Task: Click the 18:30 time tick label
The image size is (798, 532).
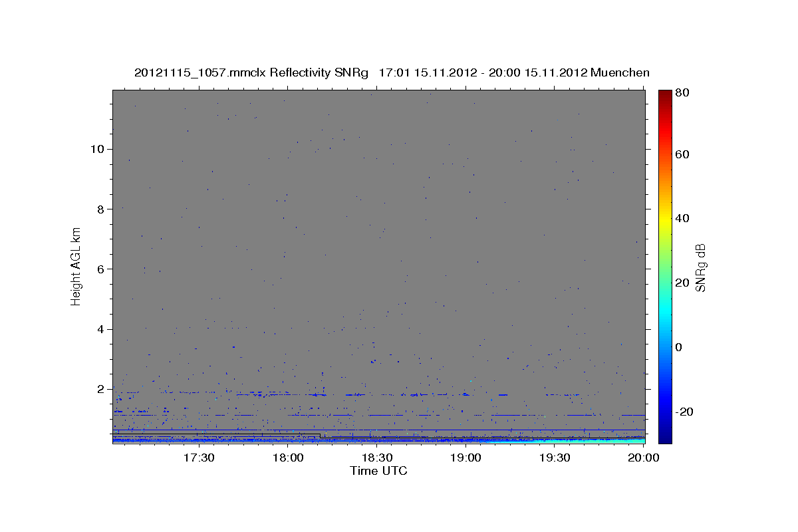Action: point(377,458)
